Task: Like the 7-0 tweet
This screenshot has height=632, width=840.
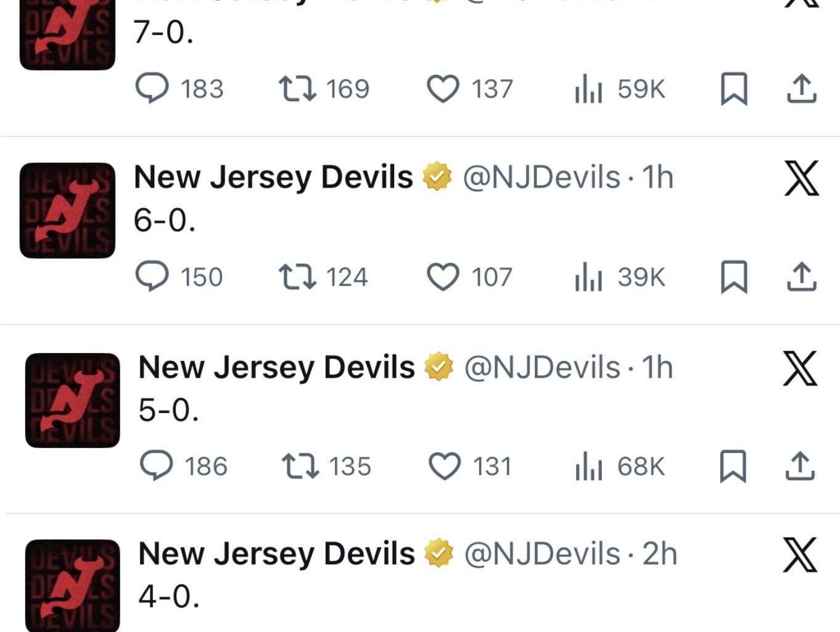Action: [443, 88]
